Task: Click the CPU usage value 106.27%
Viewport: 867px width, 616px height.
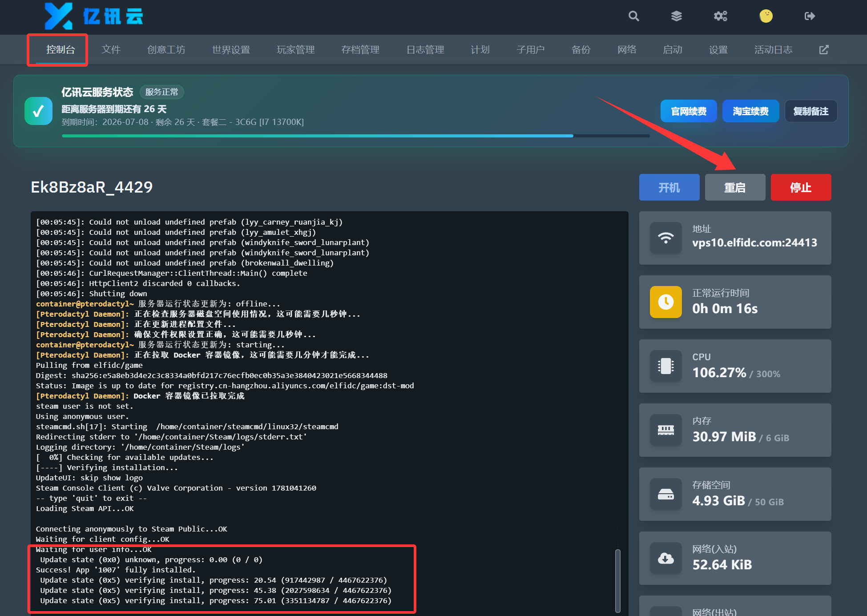Action: [x=719, y=373]
